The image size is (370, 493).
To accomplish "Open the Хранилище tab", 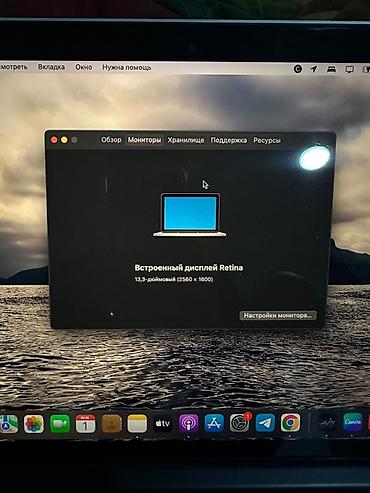I will 186,140.
